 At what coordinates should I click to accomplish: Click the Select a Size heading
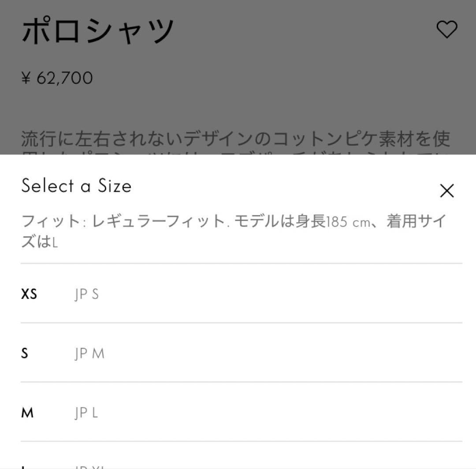76,186
